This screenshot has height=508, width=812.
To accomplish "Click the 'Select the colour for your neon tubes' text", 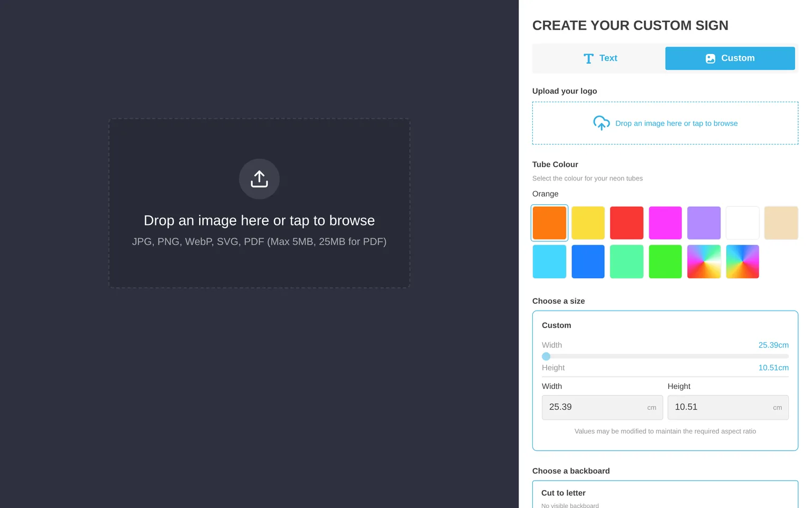I will 587,178.
